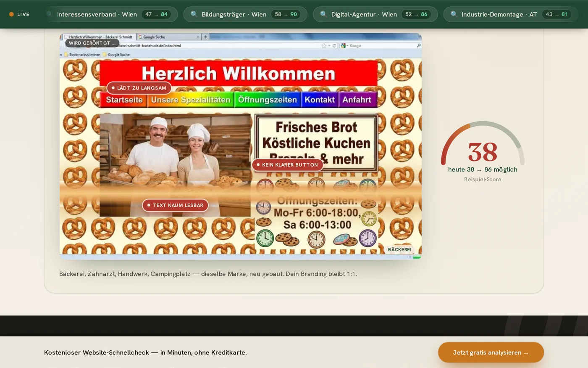Viewport: 588px width, 368px height.
Task: Click the 'Mo-Fr 6:00-18:00' opening hours text
Action: click(x=317, y=213)
